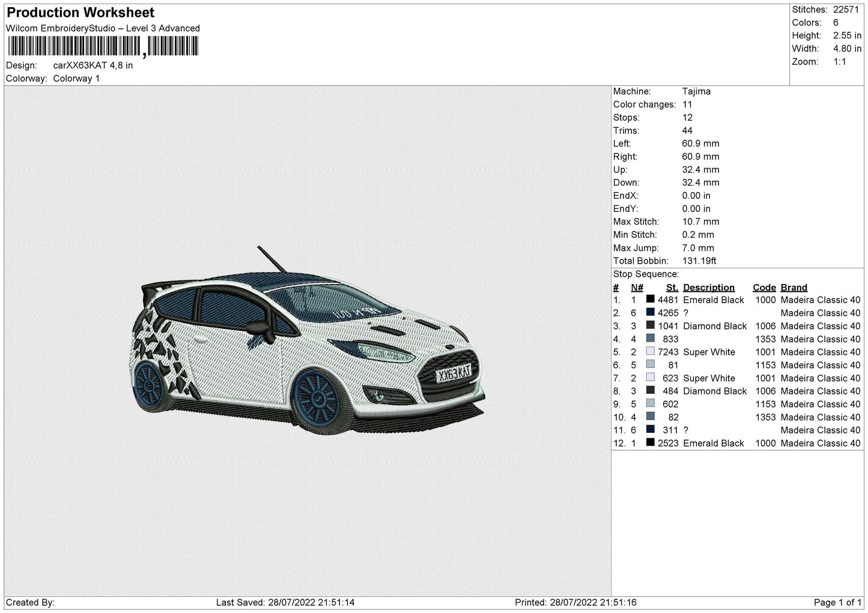
Task: Select the design name 'carXX63KAT 4,8 in'
Action: (x=93, y=65)
